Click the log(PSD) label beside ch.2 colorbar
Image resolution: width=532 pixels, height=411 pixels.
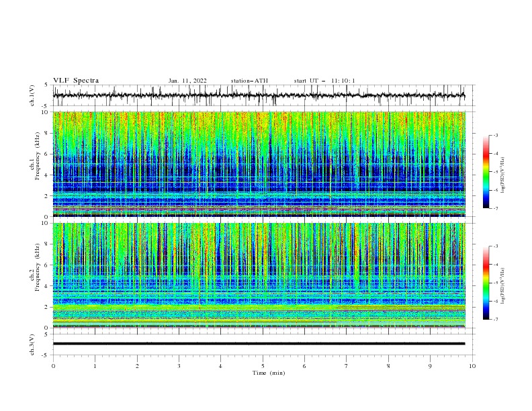(502, 285)
